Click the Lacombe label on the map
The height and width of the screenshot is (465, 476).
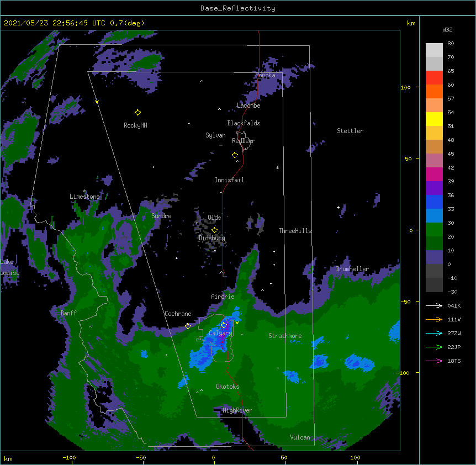[248, 105]
